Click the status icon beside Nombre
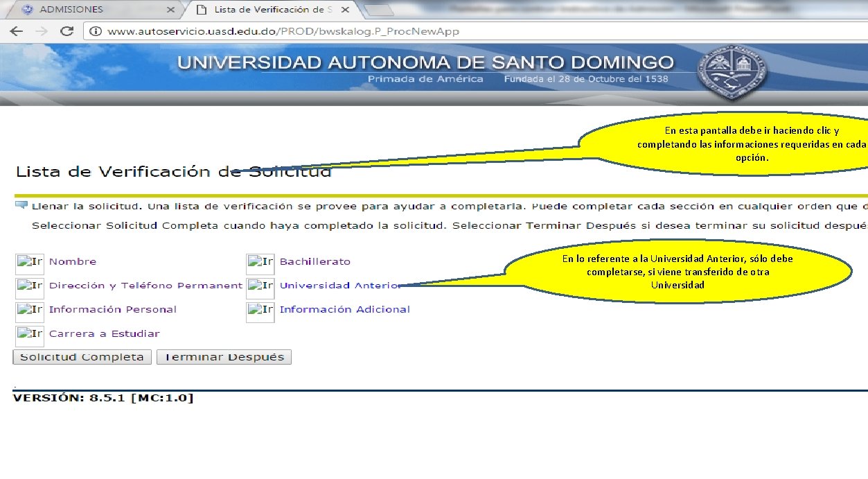Image resolution: width=868 pixels, height=479 pixels. pyautogui.click(x=30, y=263)
